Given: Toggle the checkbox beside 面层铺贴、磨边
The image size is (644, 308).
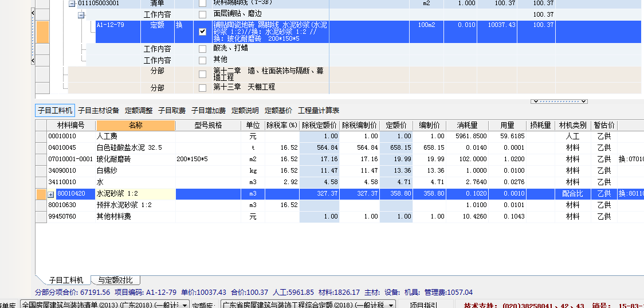Looking at the screenshot, I should pyautogui.click(x=202, y=15).
